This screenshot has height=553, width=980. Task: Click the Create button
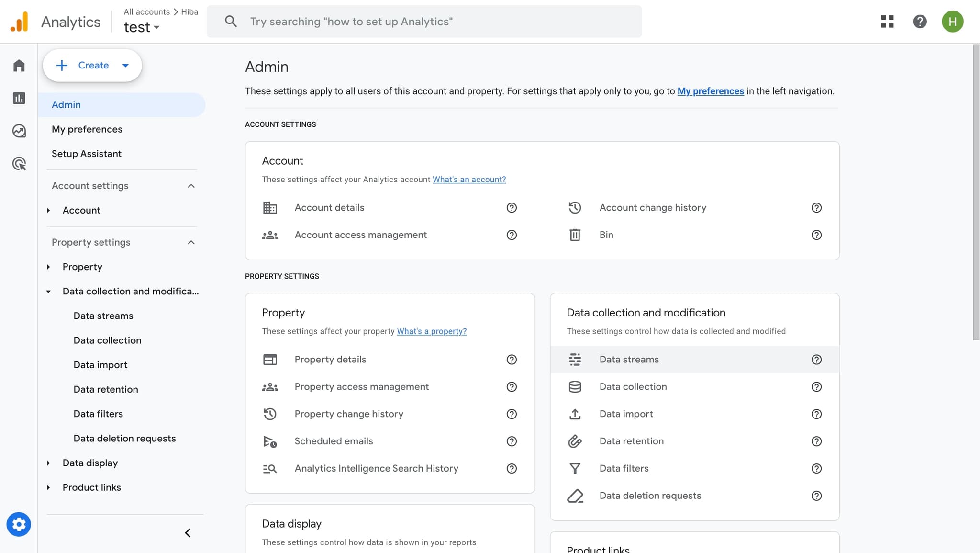(92, 65)
